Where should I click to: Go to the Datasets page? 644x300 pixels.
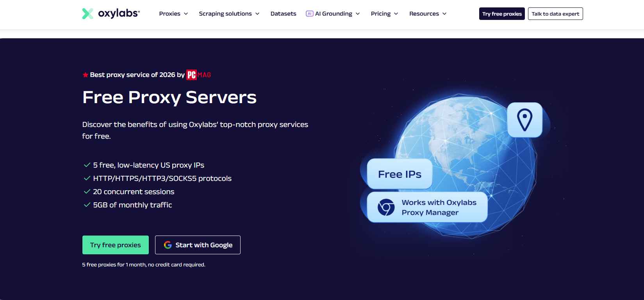(x=284, y=14)
